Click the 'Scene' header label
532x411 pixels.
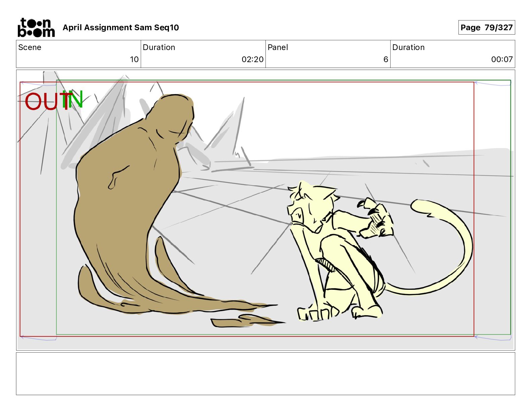30,47
